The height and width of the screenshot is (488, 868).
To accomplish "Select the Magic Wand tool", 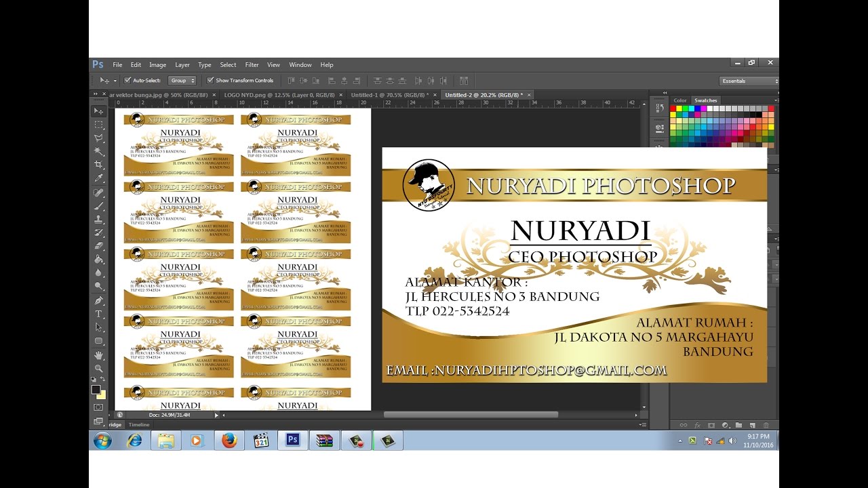I will (x=99, y=152).
